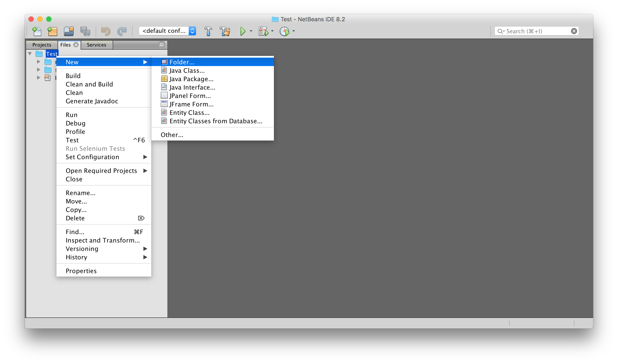The height and width of the screenshot is (364, 618).
Task: Select JPanel Form... in the submenu
Action: coord(212,96)
